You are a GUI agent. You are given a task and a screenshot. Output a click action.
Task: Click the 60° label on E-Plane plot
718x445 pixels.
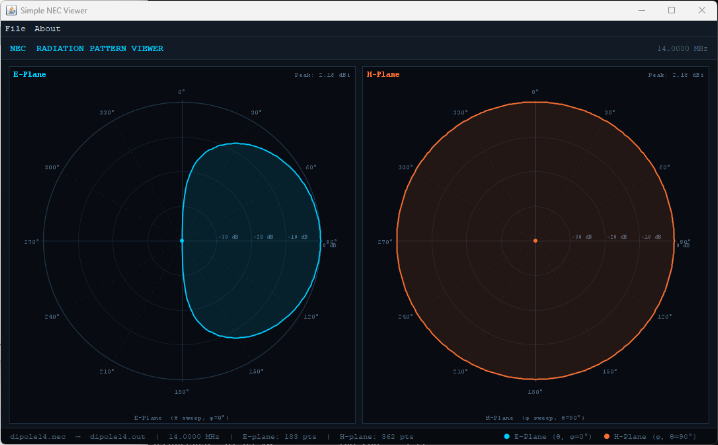(311, 167)
